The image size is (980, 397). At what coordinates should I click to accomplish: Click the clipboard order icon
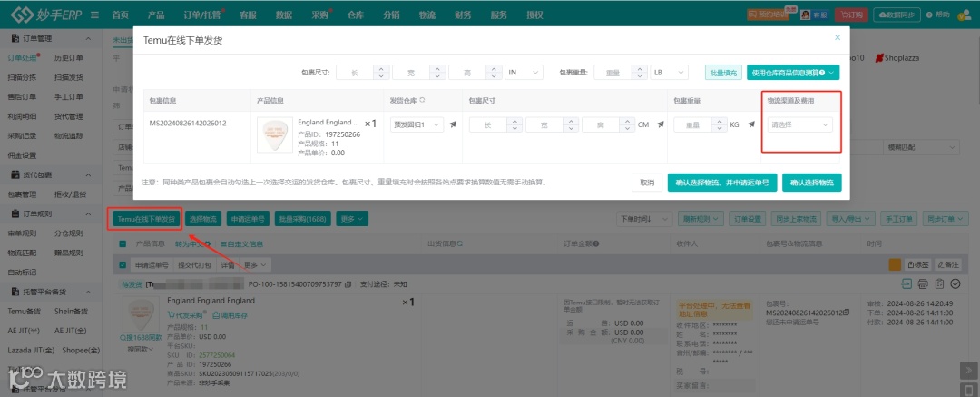[x=939, y=284]
